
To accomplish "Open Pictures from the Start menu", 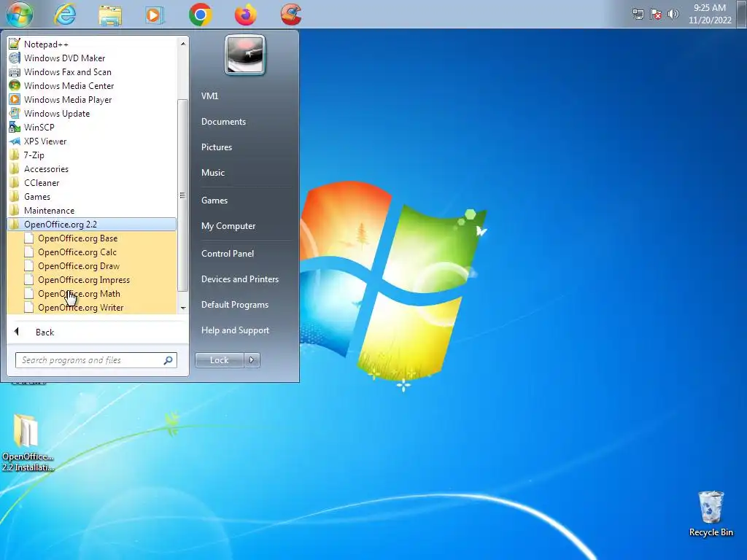I will (216, 147).
